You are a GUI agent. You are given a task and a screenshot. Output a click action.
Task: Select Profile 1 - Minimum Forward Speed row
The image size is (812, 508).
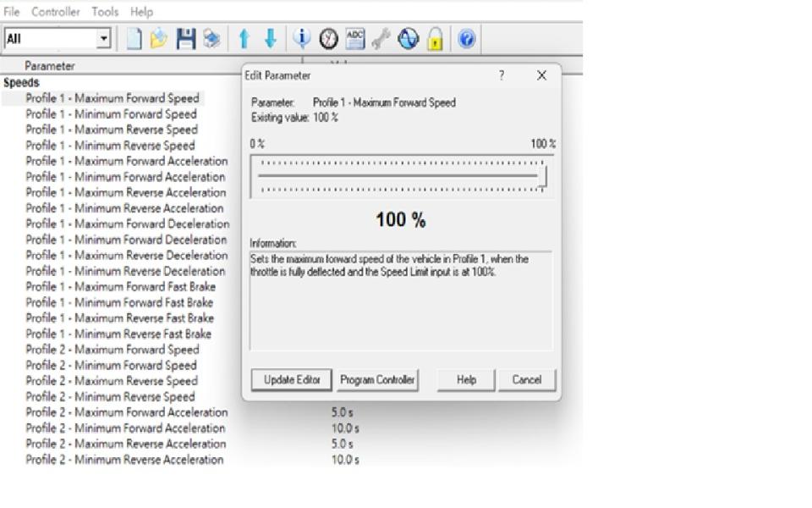(x=111, y=113)
